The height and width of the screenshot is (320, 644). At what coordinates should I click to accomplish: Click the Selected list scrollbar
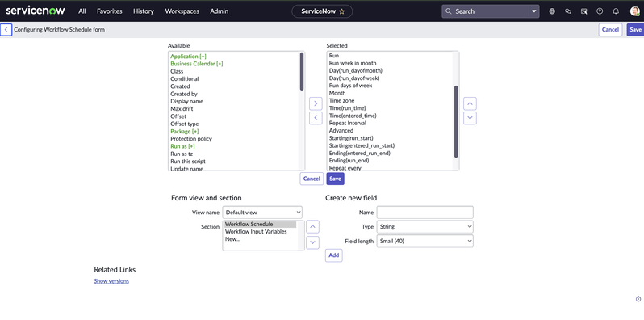[456, 122]
